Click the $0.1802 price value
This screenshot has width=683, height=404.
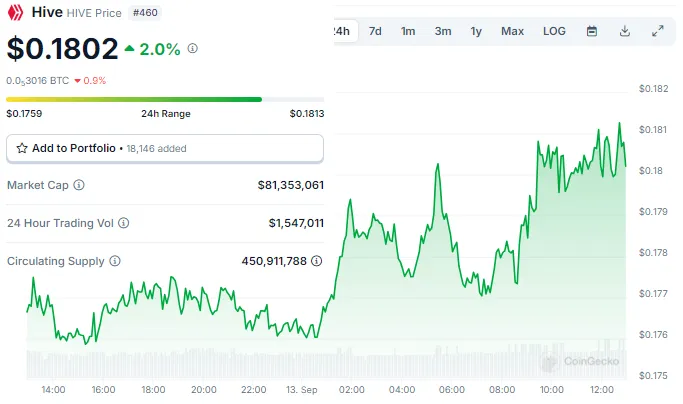(x=62, y=48)
